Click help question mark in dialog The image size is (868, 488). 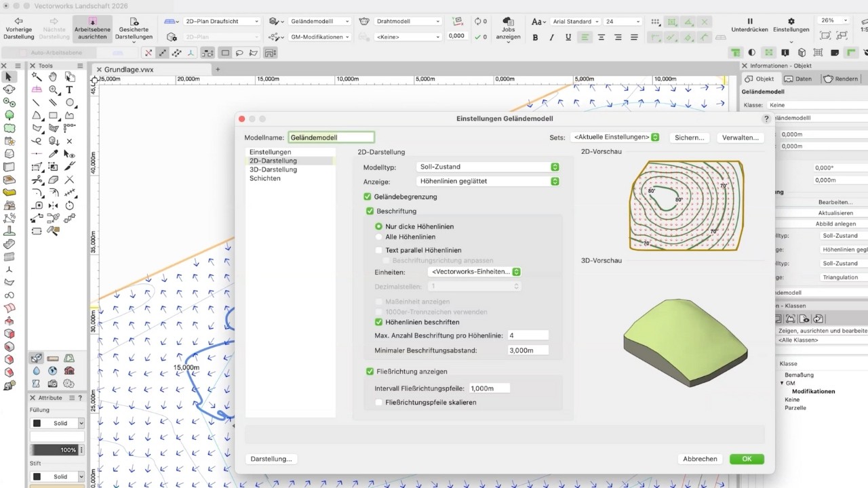[x=767, y=119]
